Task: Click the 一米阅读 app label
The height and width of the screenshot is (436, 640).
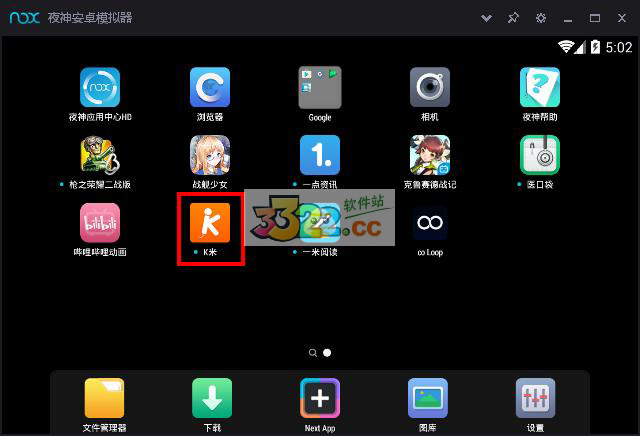Action: [320, 252]
